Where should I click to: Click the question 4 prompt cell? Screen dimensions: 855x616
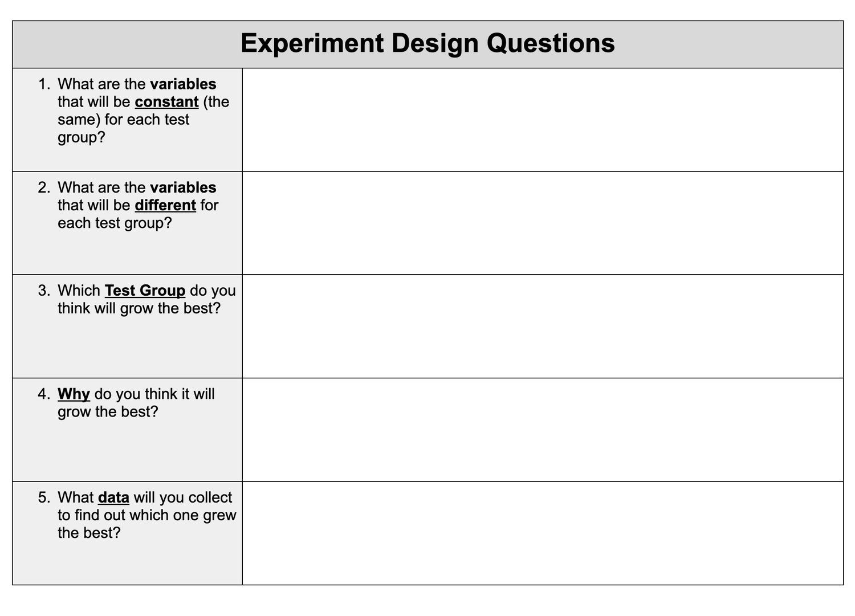click(x=128, y=430)
